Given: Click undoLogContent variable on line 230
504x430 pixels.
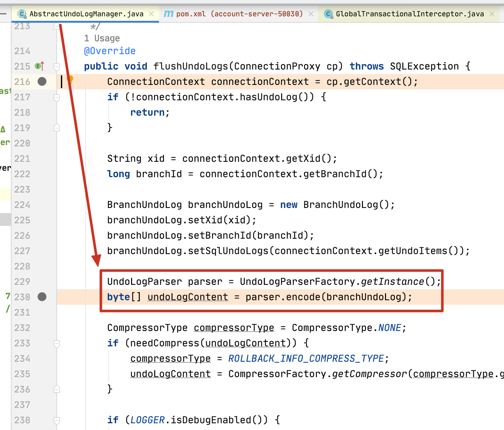Looking at the screenshot, I should [188, 297].
